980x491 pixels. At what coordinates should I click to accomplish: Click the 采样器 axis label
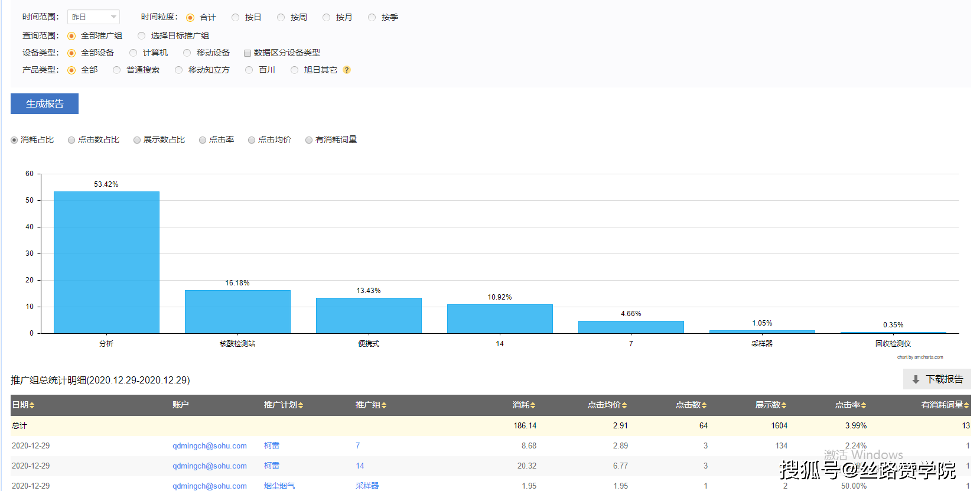click(762, 344)
